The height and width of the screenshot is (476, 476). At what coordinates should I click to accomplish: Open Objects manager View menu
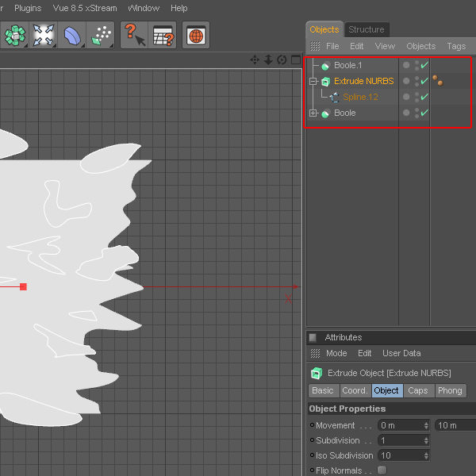pyautogui.click(x=385, y=46)
